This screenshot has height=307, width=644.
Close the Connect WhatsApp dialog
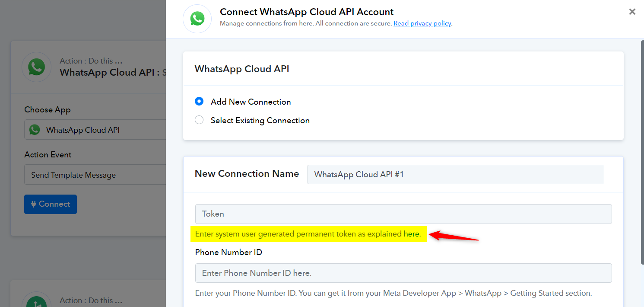(x=632, y=12)
